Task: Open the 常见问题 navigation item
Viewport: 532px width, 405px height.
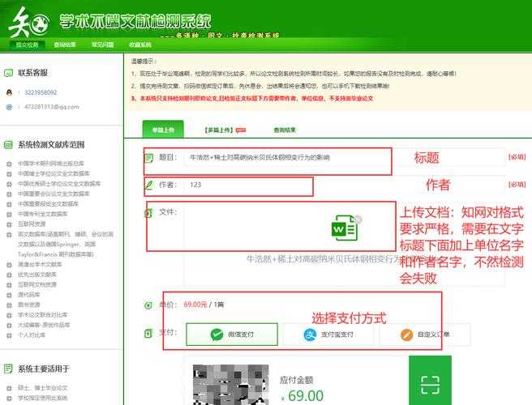Action: pos(102,45)
